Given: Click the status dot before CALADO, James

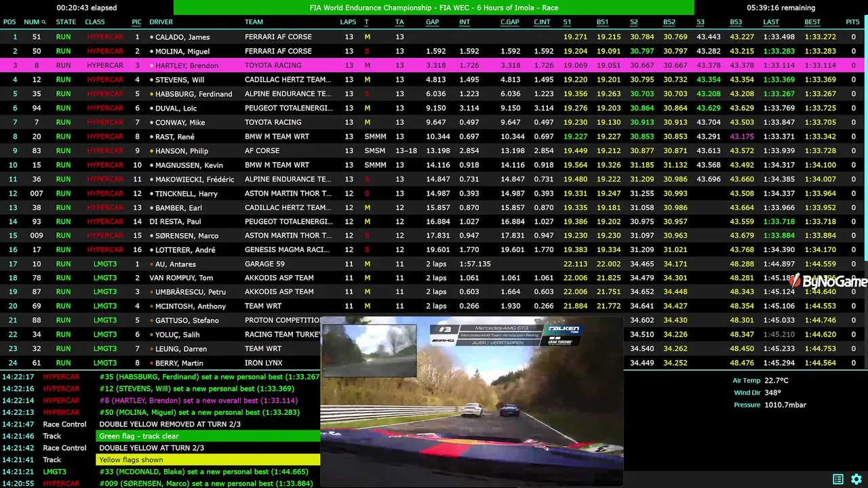Looking at the screenshot, I should tap(152, 37).
